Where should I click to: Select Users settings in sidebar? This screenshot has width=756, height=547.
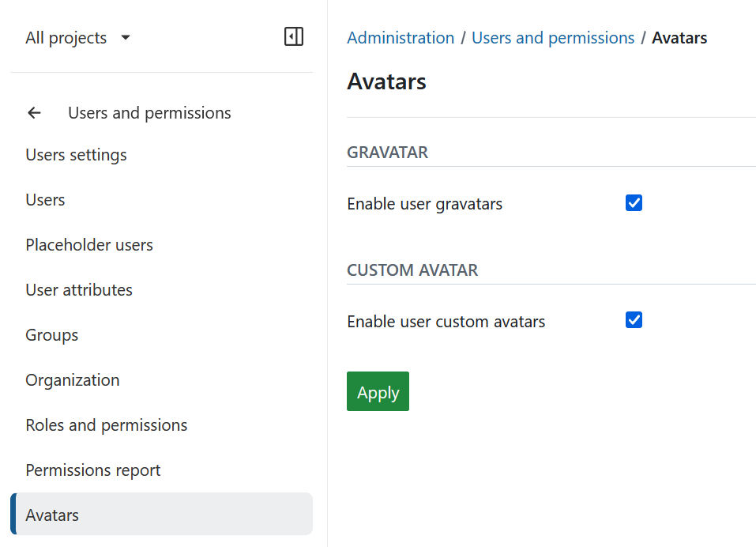76,155
